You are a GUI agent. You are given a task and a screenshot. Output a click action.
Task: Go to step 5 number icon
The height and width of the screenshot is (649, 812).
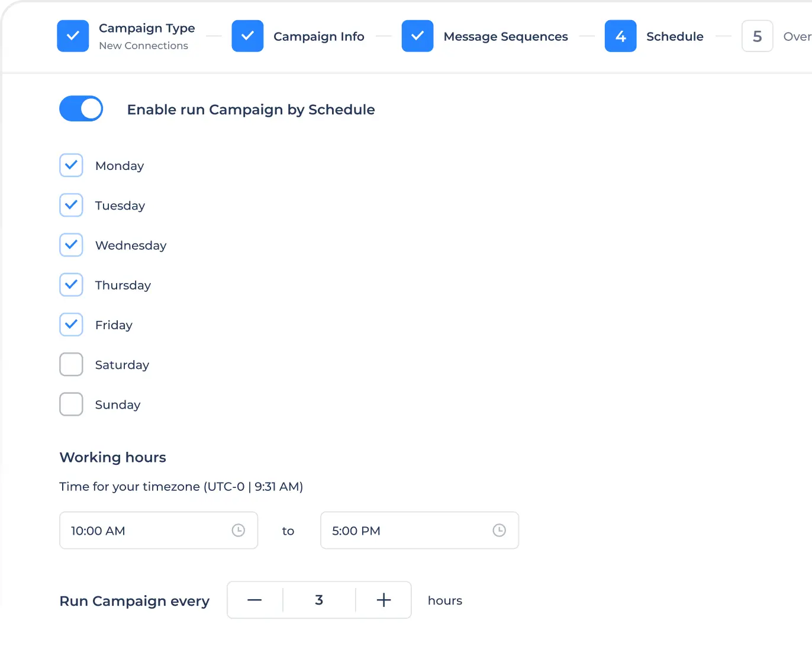[x=757, y=36]
